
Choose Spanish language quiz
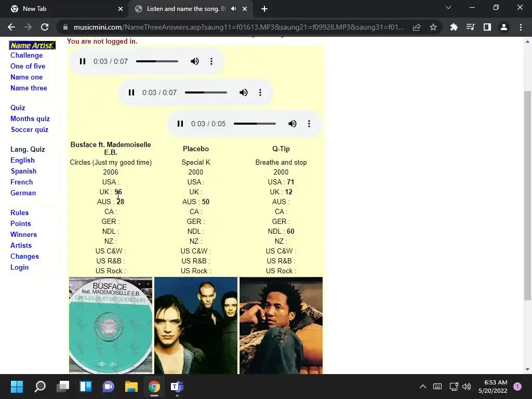23,171
